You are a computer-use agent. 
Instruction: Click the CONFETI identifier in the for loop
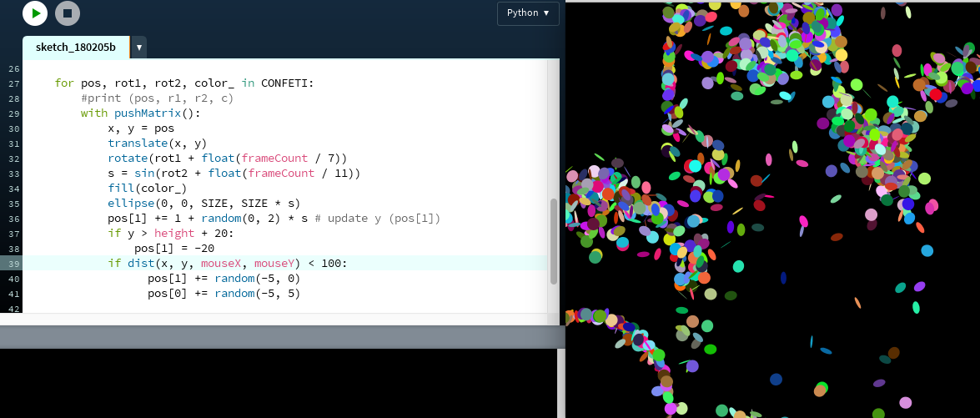[287, 83]
